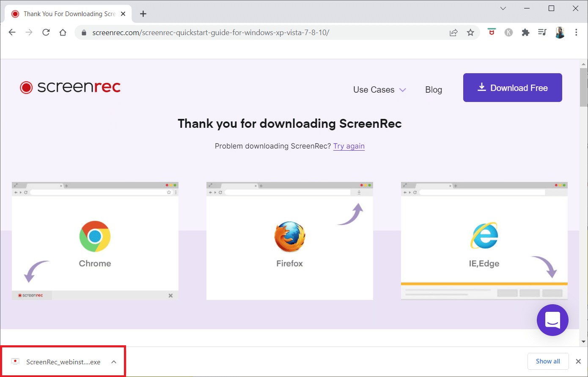View site security lock information
The image size is (588, 377).
[x=84, y=33]
